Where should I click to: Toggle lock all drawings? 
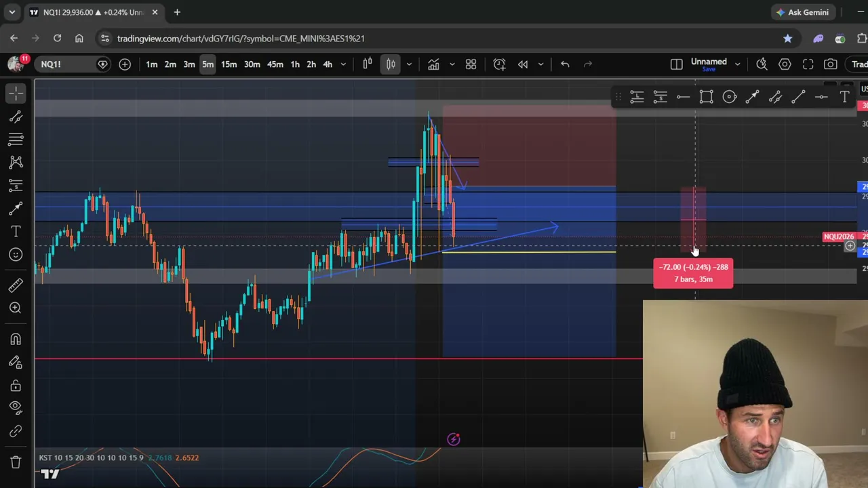pos(16,385)
